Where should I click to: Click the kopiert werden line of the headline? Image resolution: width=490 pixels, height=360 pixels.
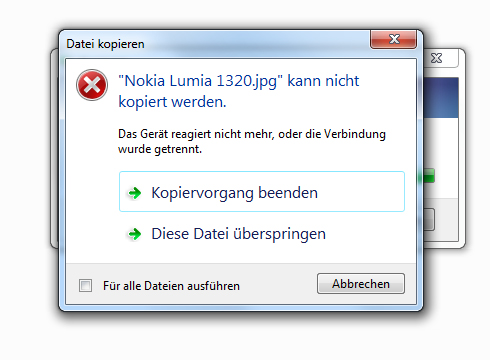172,102
